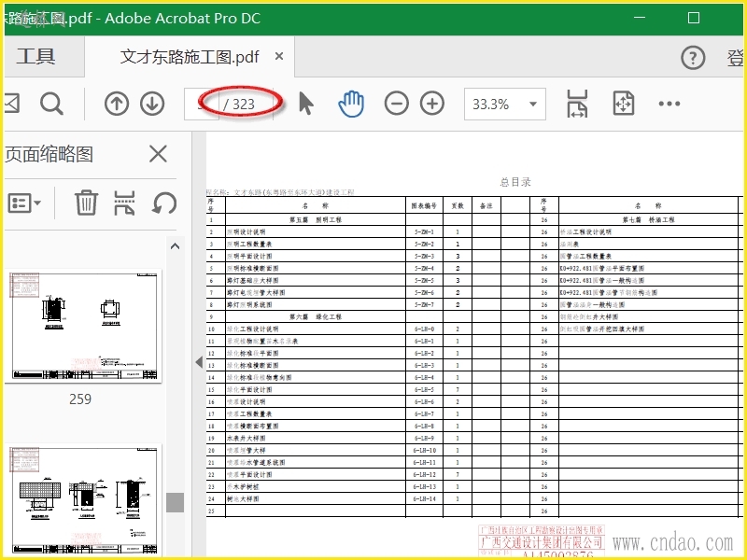Zoom in with the plus button
Viewport: 747px width, 560px height.
pos(432,104)
